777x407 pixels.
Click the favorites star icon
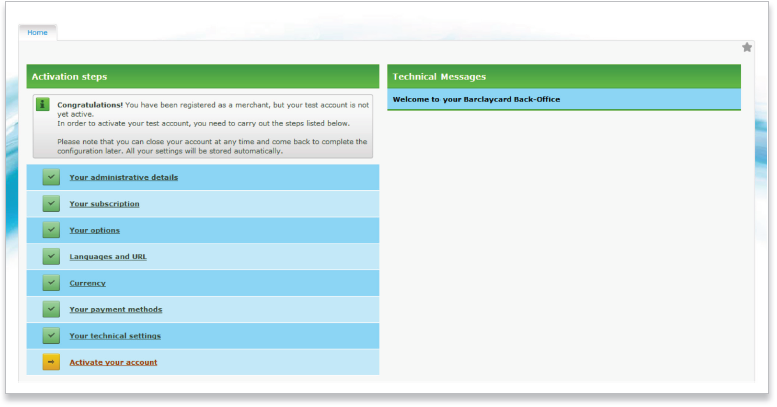coord(747,47)
